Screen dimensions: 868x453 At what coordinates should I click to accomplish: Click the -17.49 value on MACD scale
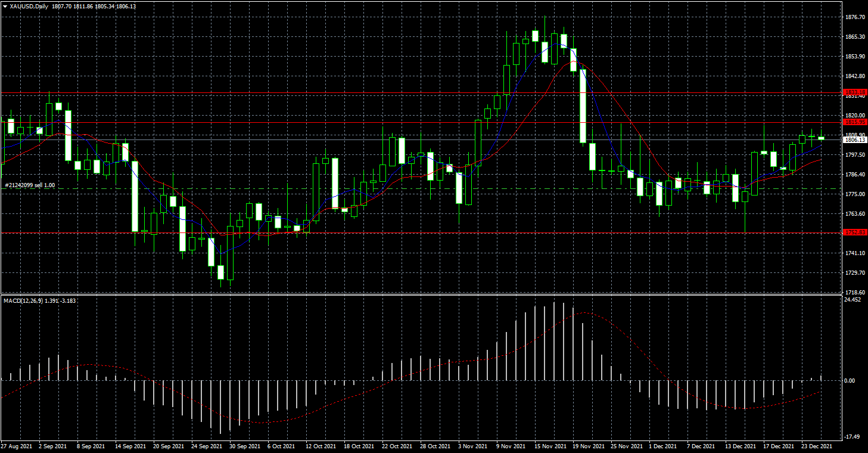tap(853, 437)
